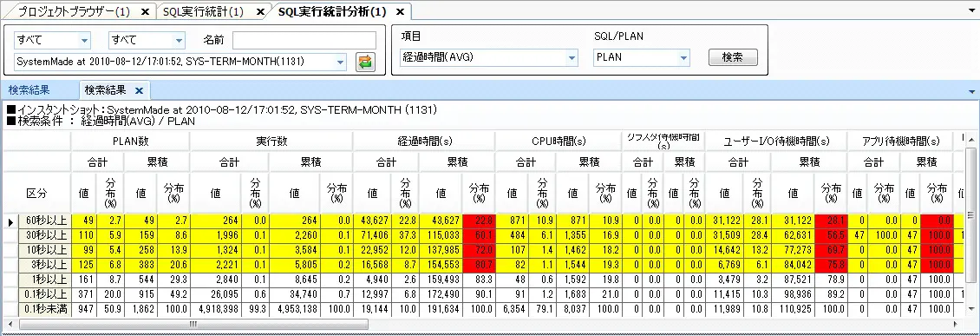Click 区分 column header
980x336 pixels.
coord(37,194)
